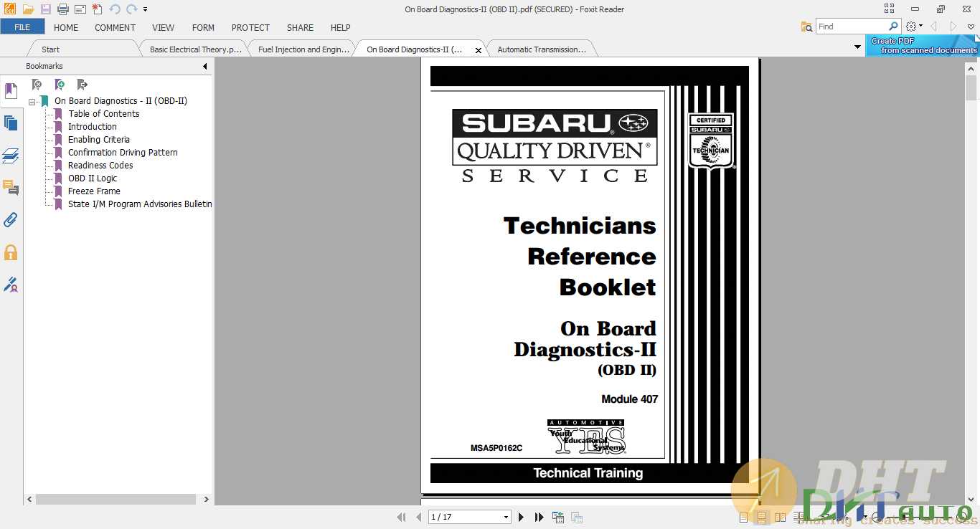Open the Bookmarks panel icon in sidebar

coord(11,91)
